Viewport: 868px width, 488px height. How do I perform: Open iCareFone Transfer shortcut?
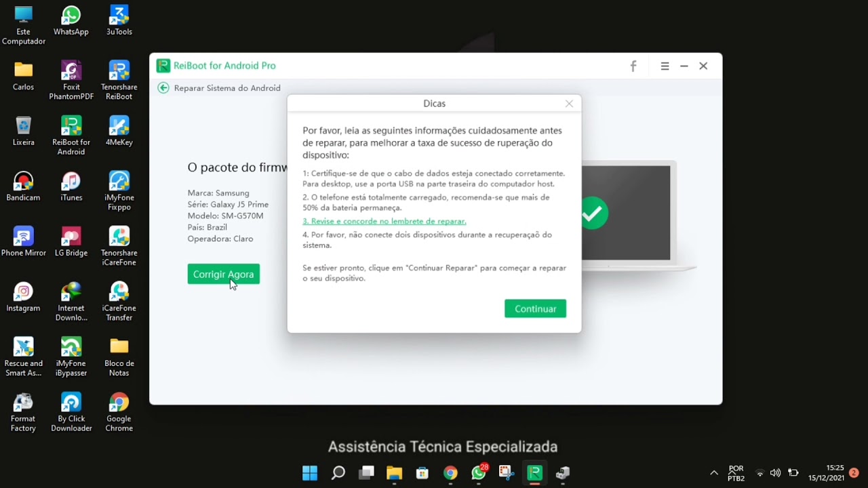tap(119, 302)
